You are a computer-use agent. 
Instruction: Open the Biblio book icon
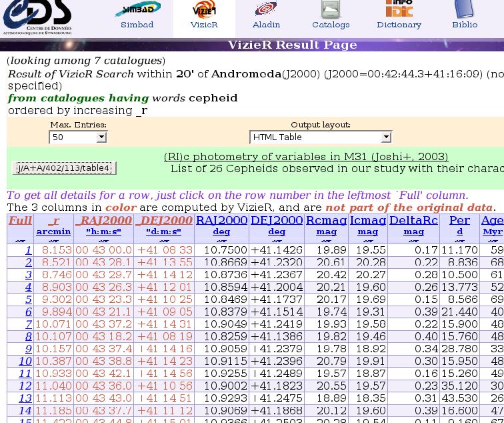tap(465, 9)
